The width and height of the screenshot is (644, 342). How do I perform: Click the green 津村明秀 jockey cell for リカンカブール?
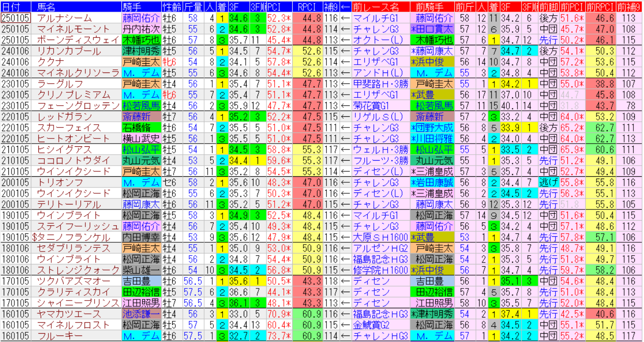[x=141, y=51]
